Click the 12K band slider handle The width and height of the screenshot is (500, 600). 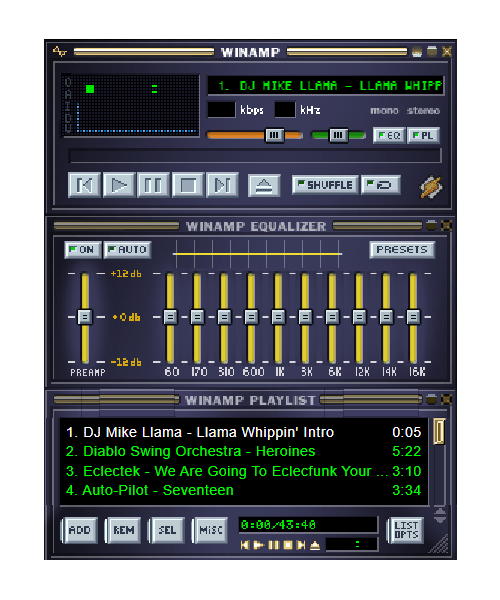[359, 317]
